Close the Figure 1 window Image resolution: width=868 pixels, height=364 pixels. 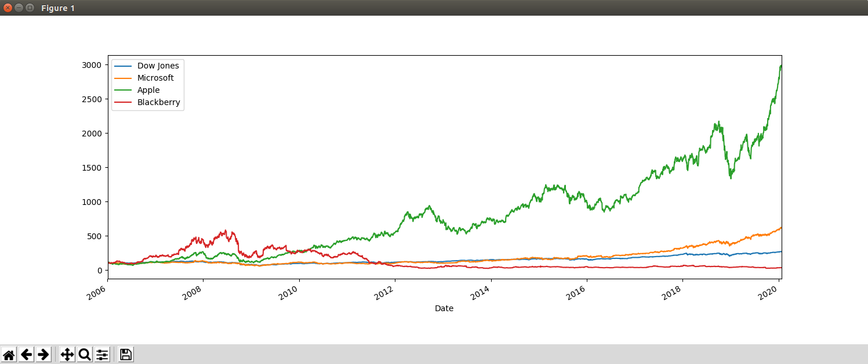pos(8,8)
